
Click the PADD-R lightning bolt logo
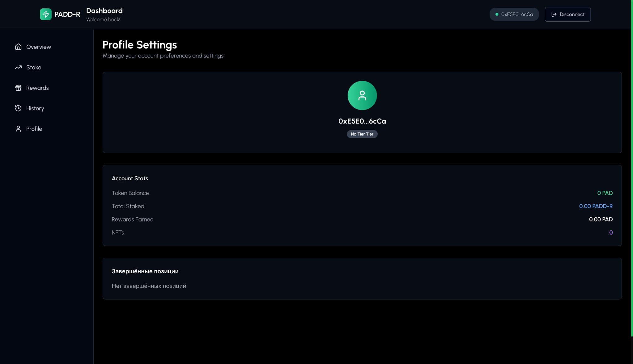[45, 14]
